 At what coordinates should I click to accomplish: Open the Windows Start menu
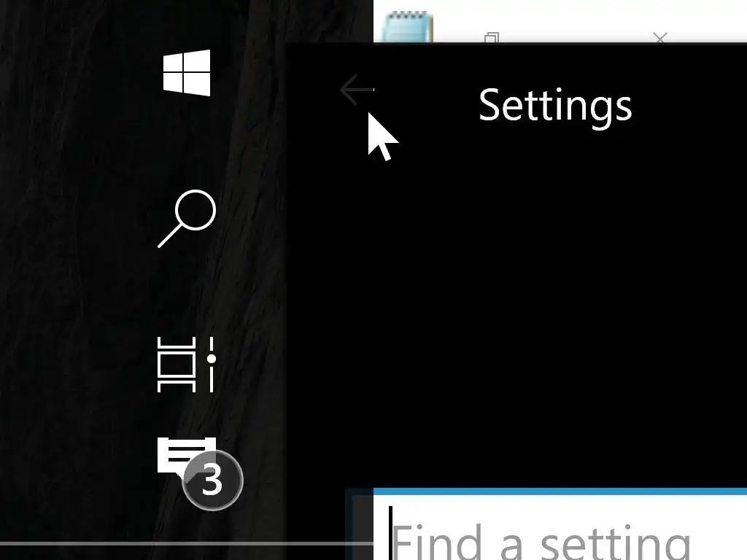187,72
